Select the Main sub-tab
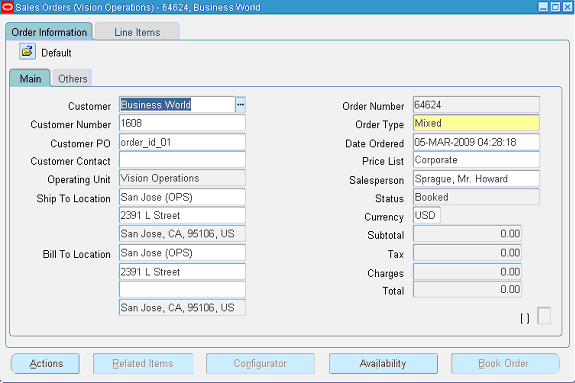The height and width of the screenshot is (383, 575). [x=30, y=79]
